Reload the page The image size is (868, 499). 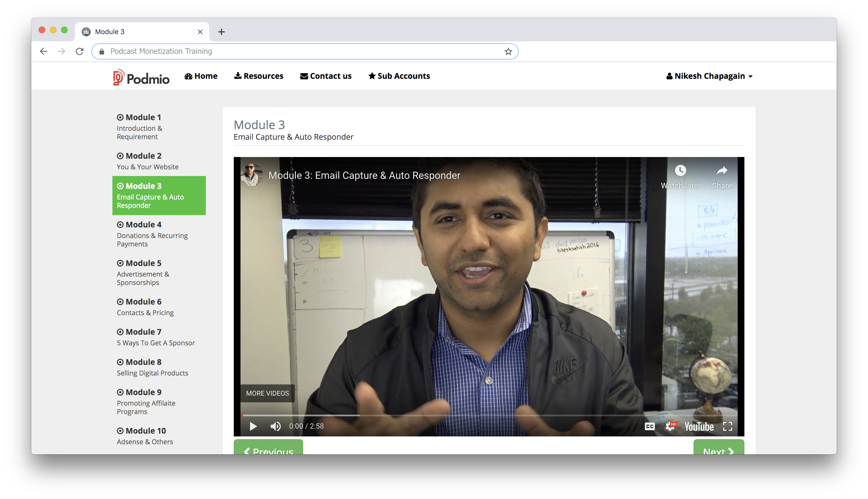[80, 51]
